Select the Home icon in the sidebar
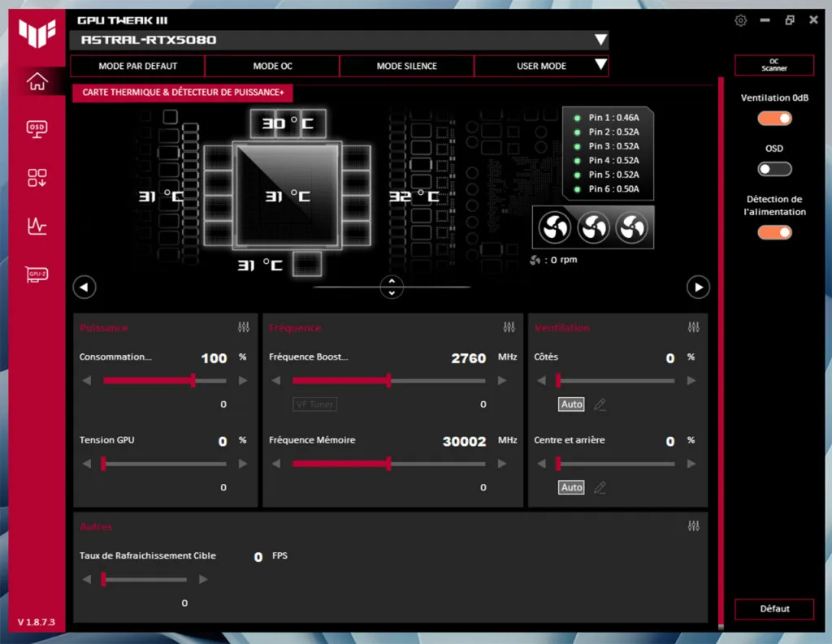The height and width of the screenshot is (644, 832). point(37,81)
